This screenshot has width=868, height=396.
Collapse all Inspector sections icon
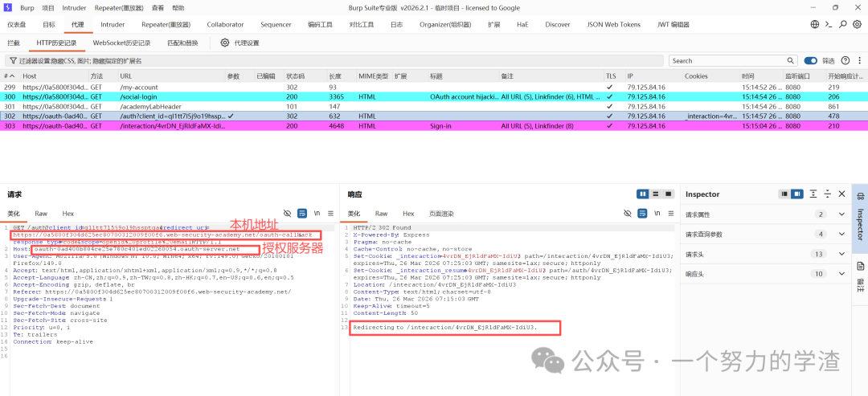click(x=828, y=194)
